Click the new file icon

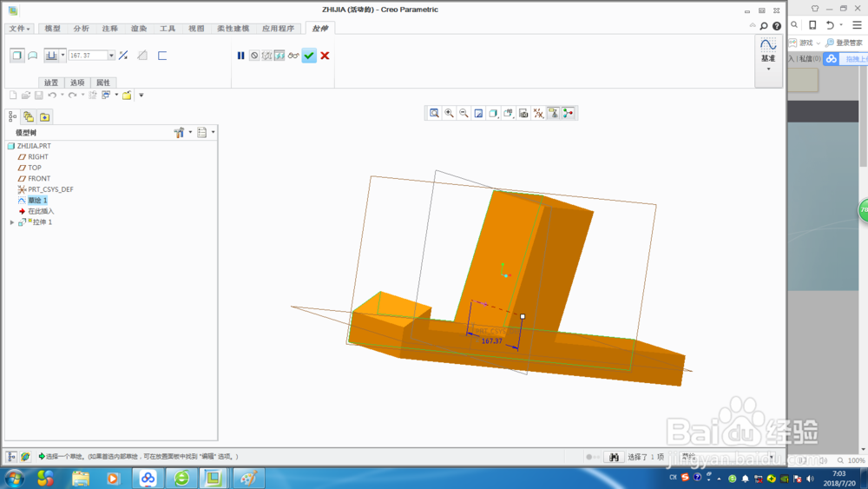point(13,96)
